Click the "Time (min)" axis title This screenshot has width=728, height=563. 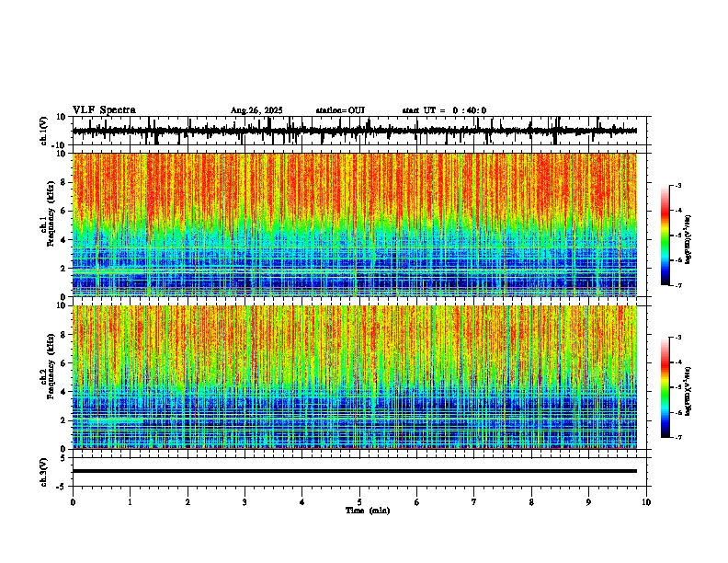pos(368,511)
